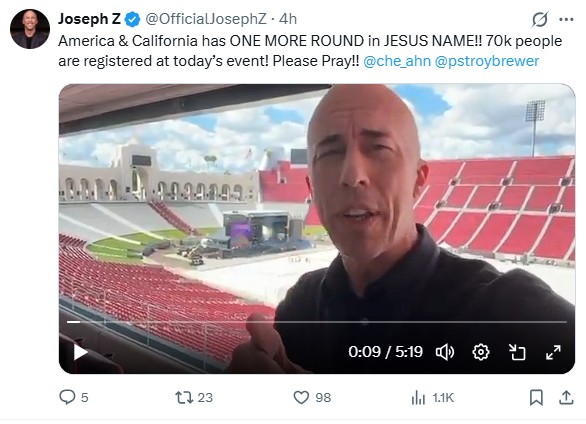586x424 pixels.
Task: Open Joseph Z profile avatar
Action: 30,29
